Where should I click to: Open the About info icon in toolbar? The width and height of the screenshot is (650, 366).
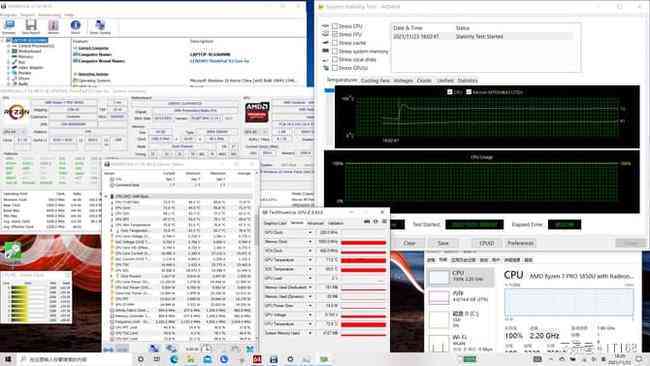pos(75,27)
